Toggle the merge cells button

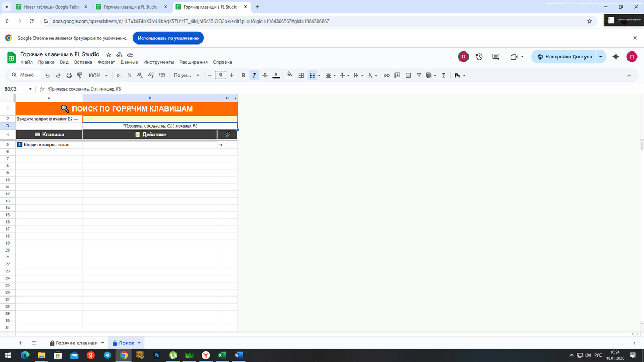[x=312, y=75]
